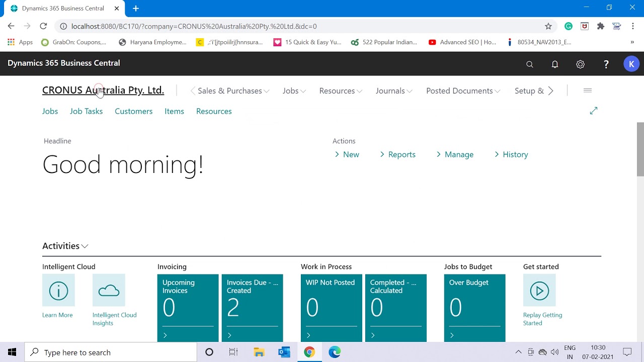Open the Cortana circle on the taskbar
Image resolution: width=644 pixels, height=362 pixels.
click(x=209, y=352)
